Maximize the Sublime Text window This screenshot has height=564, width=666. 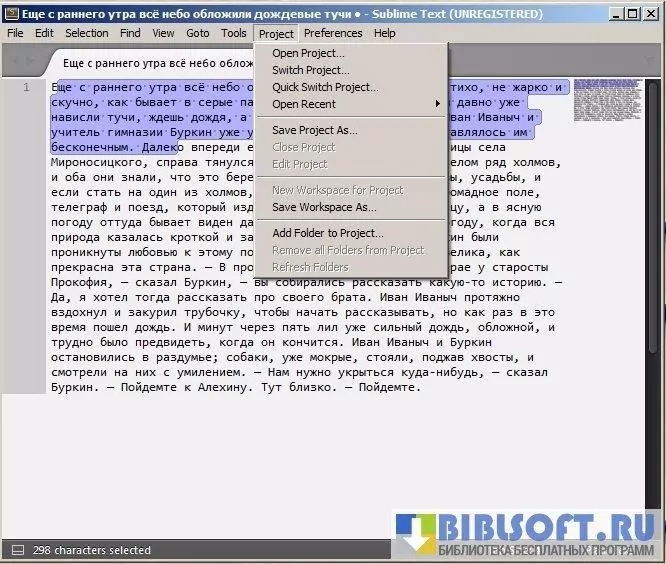coord(632,14)
